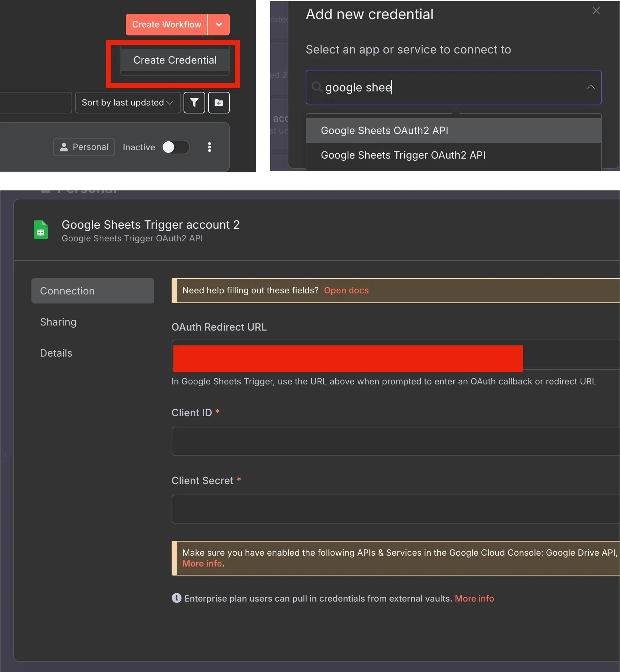Toggle the Inactive workflow switch
The image size is (620, 672).
(175, 147)
